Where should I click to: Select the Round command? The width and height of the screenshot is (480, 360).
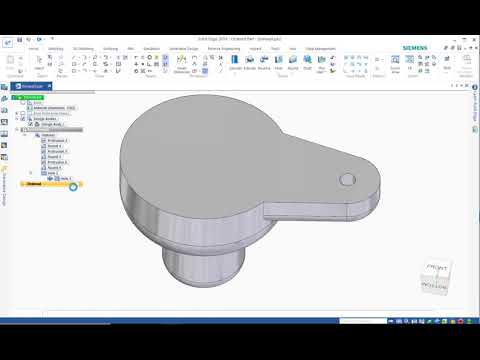coord(293,63)
